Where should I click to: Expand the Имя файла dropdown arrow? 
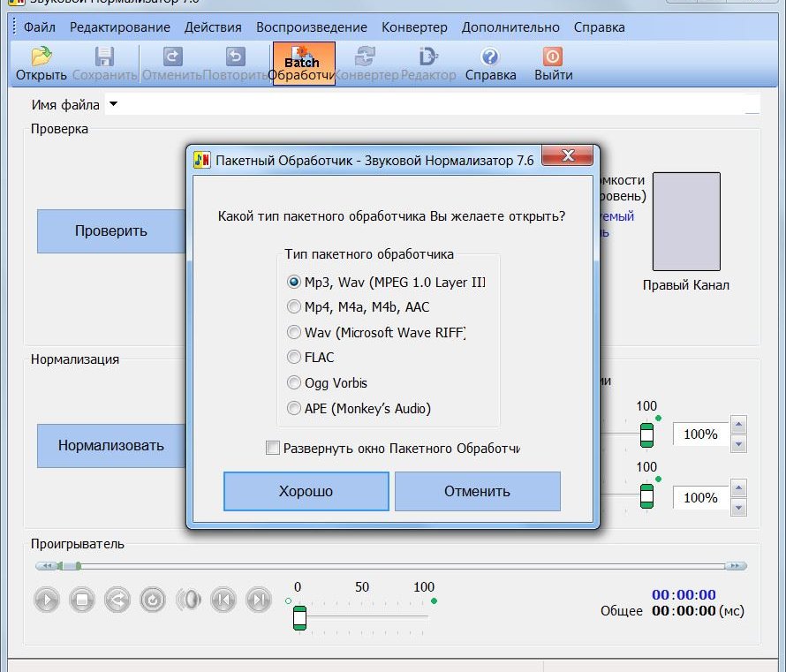(x=114, y=104)
